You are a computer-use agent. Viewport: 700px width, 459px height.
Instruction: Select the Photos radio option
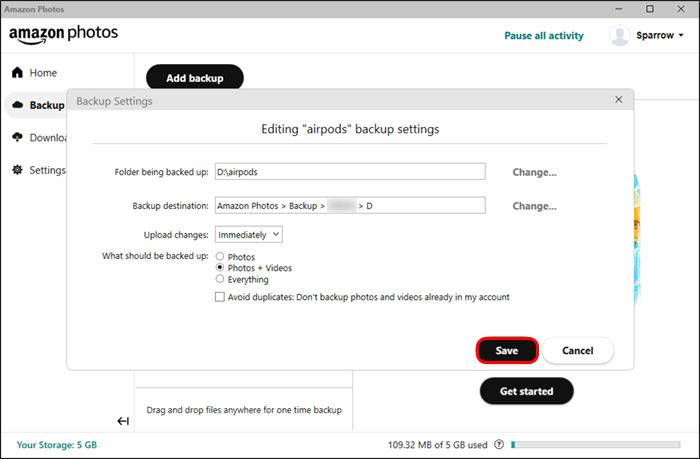point(220,256)
